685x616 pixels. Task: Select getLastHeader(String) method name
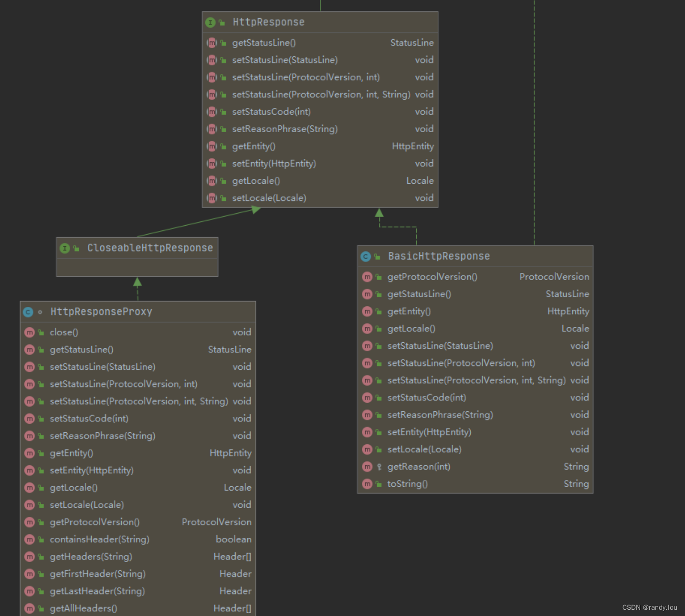pos(97,591)
